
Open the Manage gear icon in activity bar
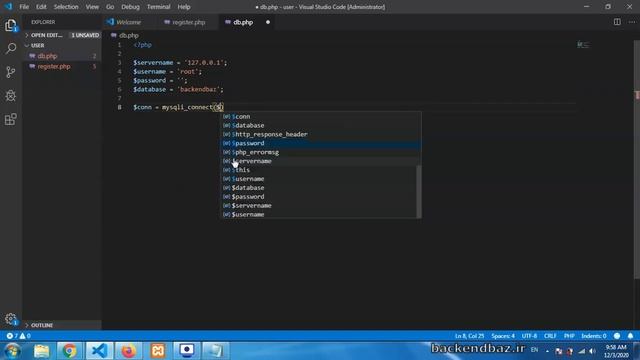(x=11, y=319)
